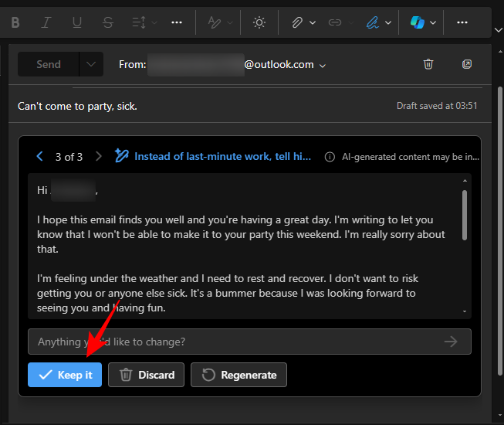
Task: Expand the attach file dropdown
Action: [313, 22]
